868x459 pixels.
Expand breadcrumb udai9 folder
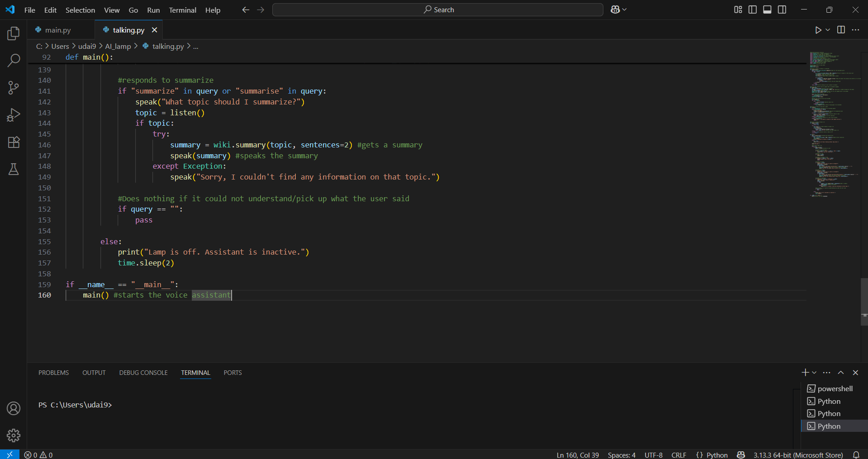coord(87,46)
